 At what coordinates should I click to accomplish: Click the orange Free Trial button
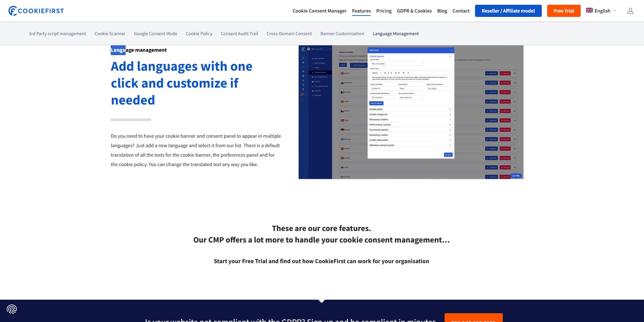coord(564,11)
